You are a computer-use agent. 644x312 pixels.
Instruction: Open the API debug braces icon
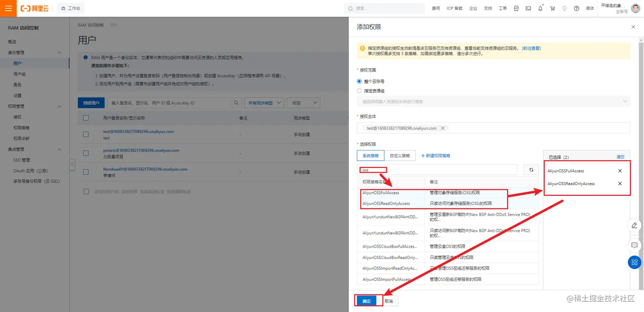coord(516,8)
